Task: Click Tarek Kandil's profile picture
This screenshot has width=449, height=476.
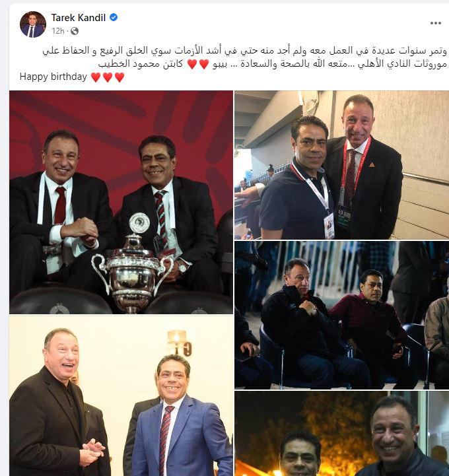Action: click(33, 24)
